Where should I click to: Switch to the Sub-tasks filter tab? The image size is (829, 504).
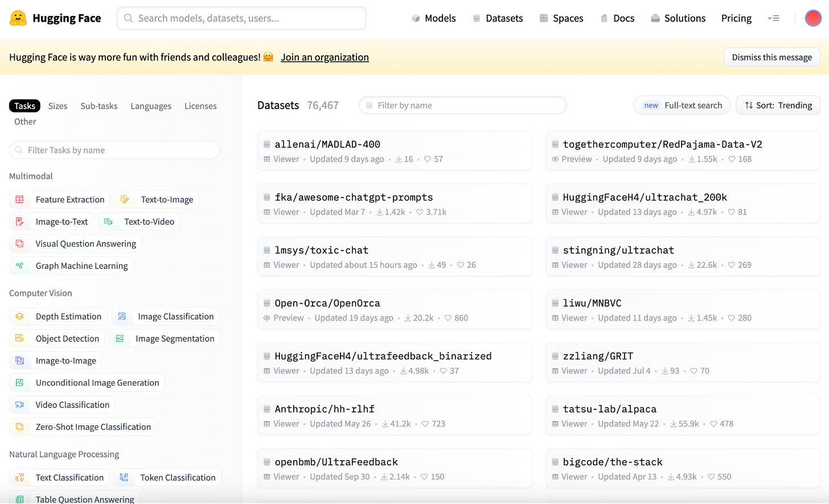pyautogui.click(x=99, y=106)
